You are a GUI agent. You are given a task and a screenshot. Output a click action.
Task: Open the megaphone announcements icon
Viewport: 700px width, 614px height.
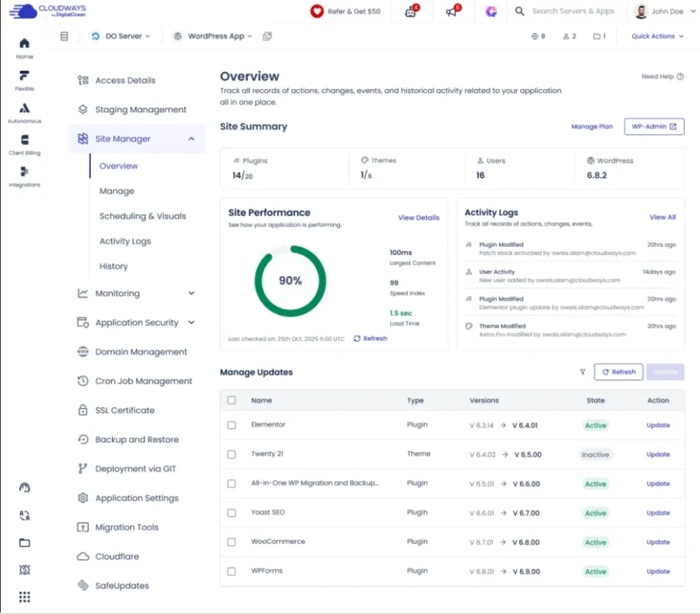tap(453, 11)
